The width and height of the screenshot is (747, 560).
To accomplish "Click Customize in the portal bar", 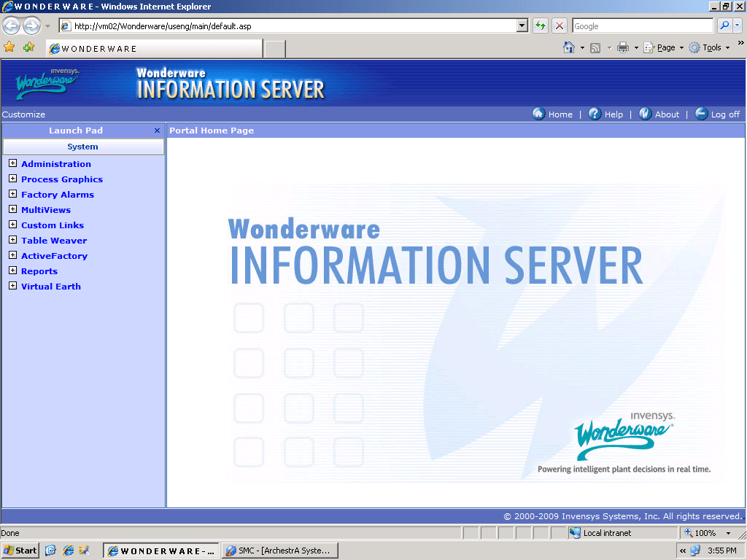I will 23,114.
